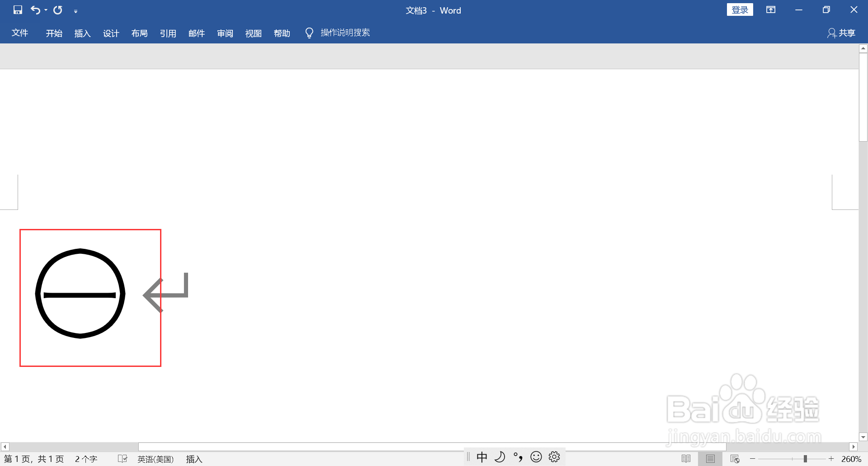
Task: Open zoom level 260% dialog
Action: tap(851, 459)
